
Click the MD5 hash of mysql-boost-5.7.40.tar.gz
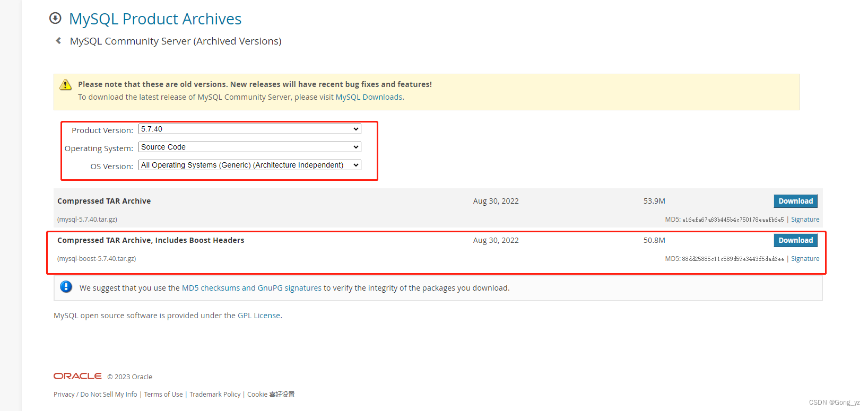(733, 259)
